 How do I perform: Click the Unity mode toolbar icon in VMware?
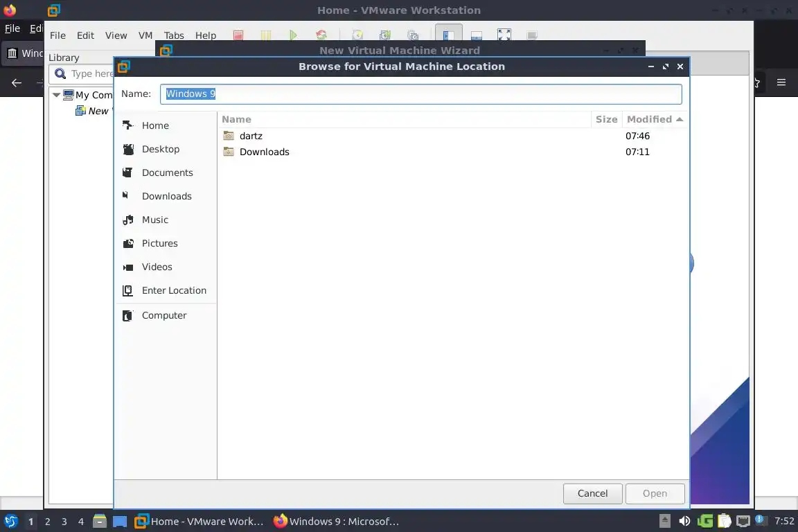(532, 35)
